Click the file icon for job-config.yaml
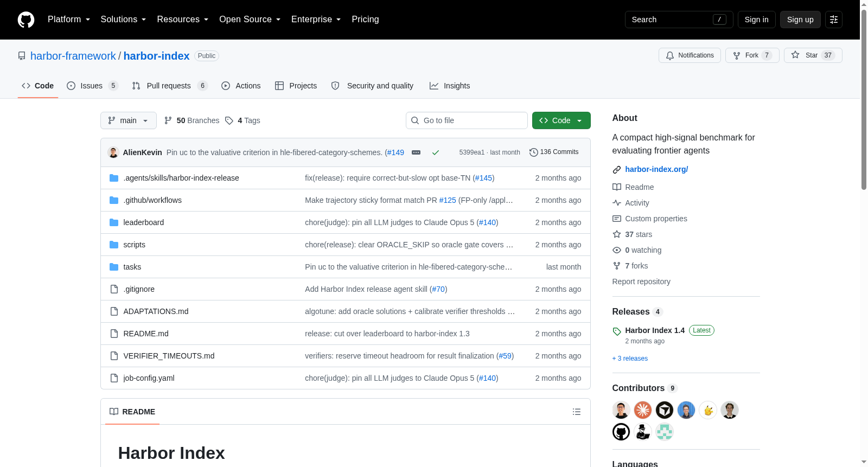Screen dimensions: 868x467 click(114, 378)
